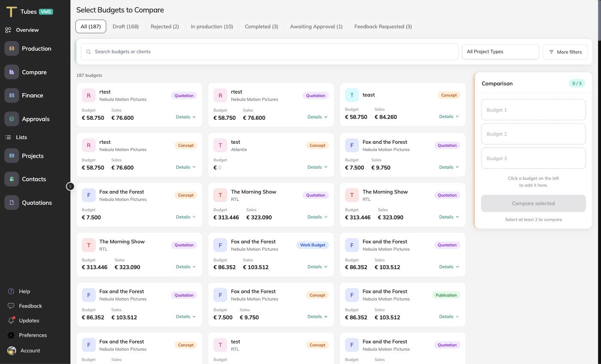Click the T avatar on the Atlantix test card
Viewport: 601px width, 364px height.
[220, 146]
